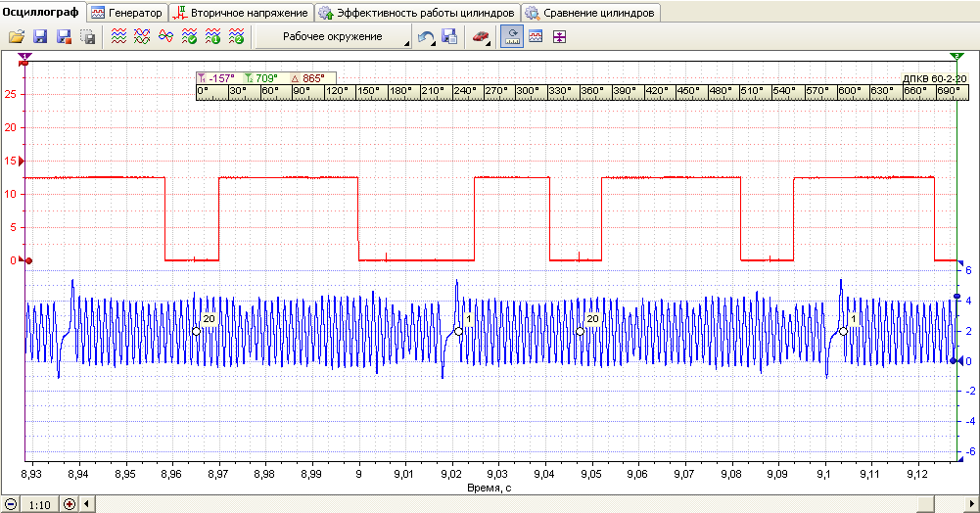Click the 9,05 time axis tick label

[590, 474]
